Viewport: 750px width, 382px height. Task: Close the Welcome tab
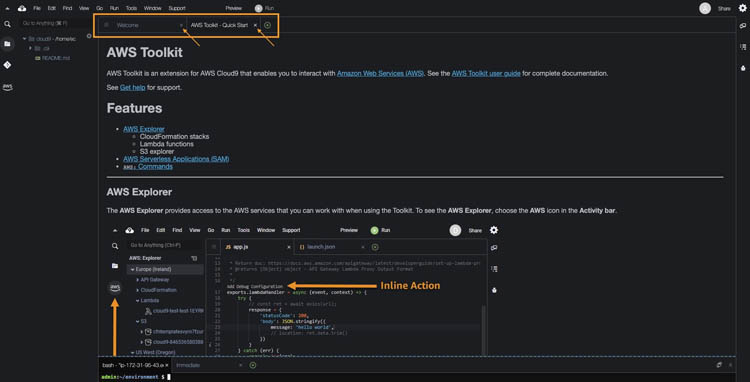point(181,25)
